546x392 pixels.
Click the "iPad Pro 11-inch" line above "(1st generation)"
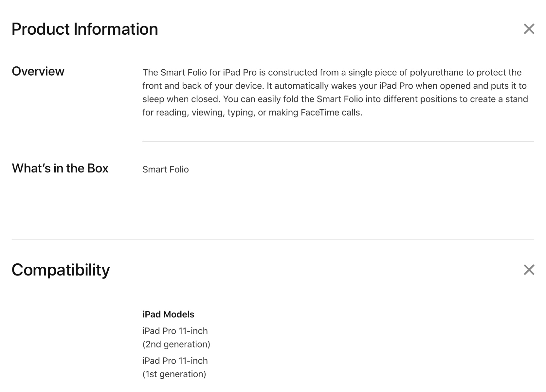(x=175, y=361)
